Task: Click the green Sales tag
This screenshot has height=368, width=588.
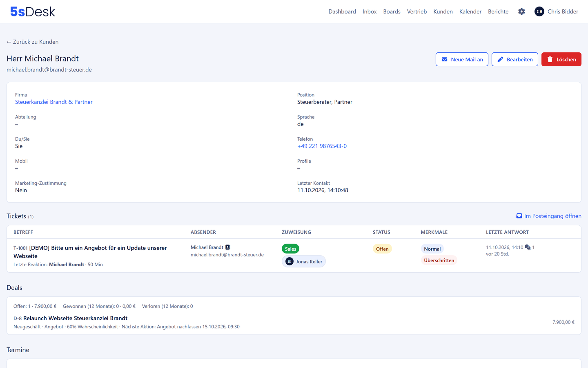Action: 290,249
